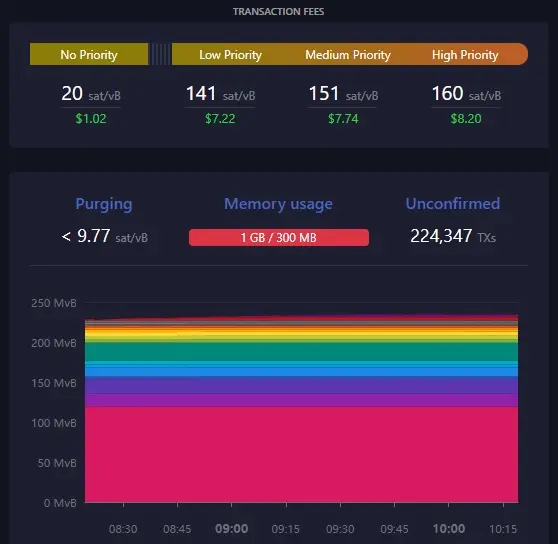Click the Purging label
Screen dimensions: 558x544
pos(104,204)
